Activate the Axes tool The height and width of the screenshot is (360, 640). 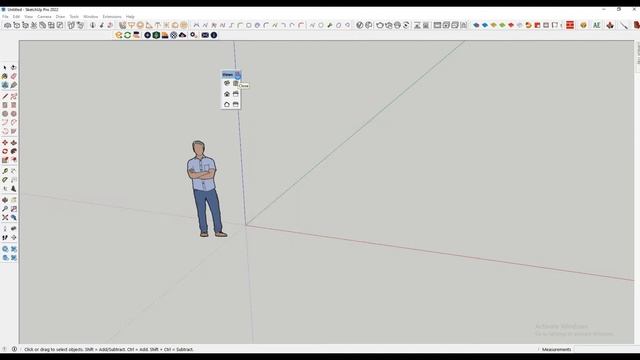point(5,189)
